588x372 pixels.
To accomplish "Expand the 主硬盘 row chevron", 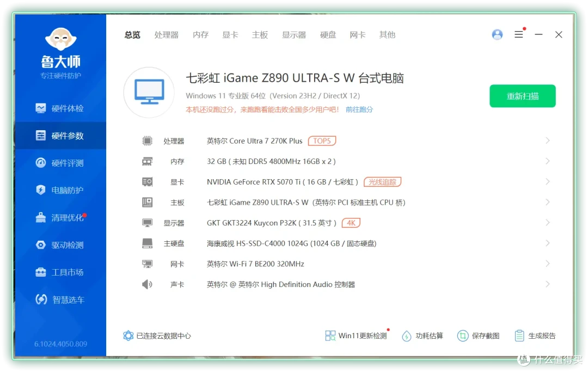I will click(x=548, y=243).
